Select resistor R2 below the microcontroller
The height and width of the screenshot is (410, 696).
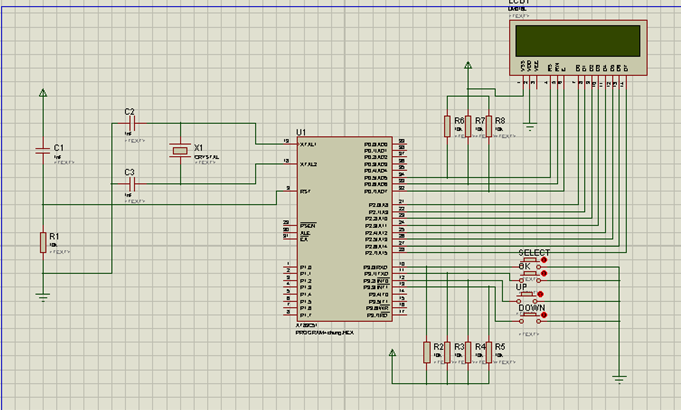click(x=425, y=351)
